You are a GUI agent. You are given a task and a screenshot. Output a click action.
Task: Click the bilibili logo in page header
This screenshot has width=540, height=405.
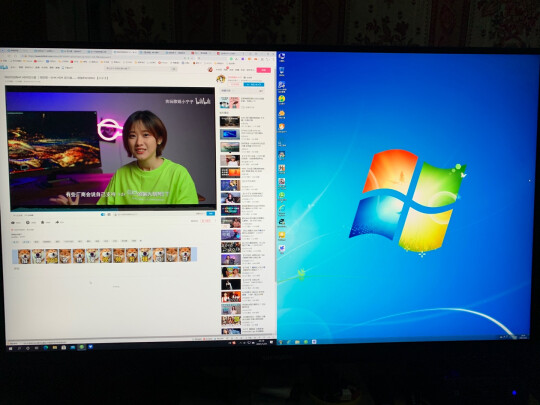point(4,68)
